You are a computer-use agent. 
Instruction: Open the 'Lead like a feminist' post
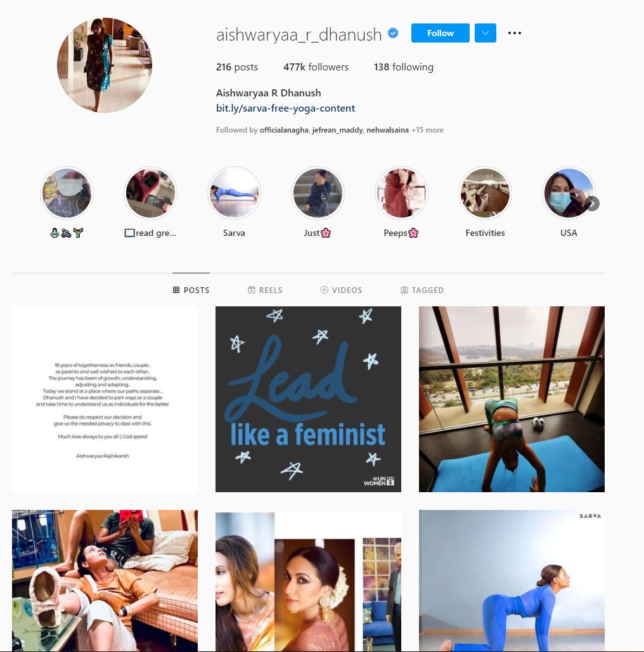coord(308,399)
